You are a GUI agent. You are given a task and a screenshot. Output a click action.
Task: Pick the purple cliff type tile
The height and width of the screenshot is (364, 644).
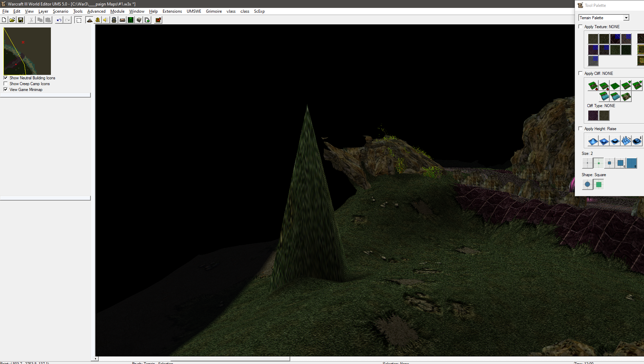[593, 115]
